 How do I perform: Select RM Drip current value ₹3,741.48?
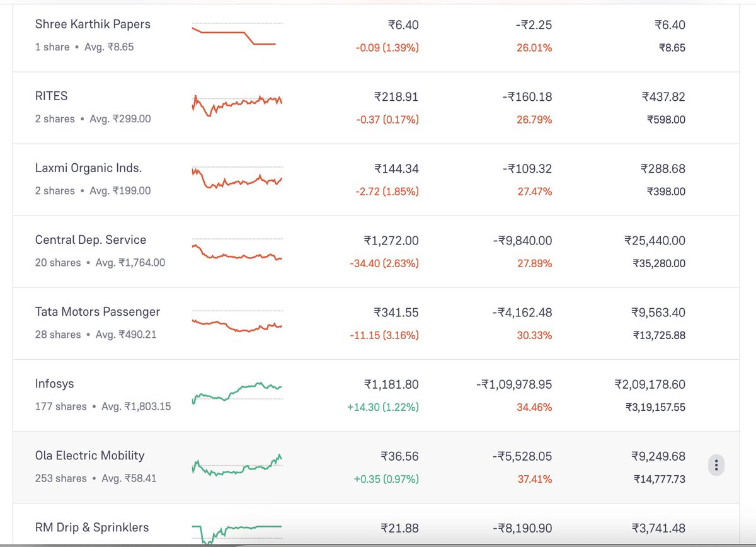[658, 528]
